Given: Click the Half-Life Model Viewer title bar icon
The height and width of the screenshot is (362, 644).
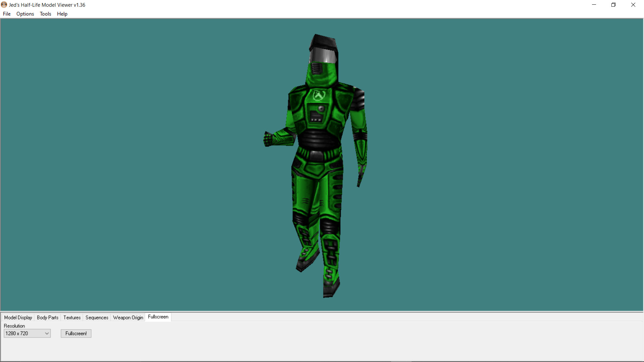Looking at the screenshot, I should (x=4, y=5).
